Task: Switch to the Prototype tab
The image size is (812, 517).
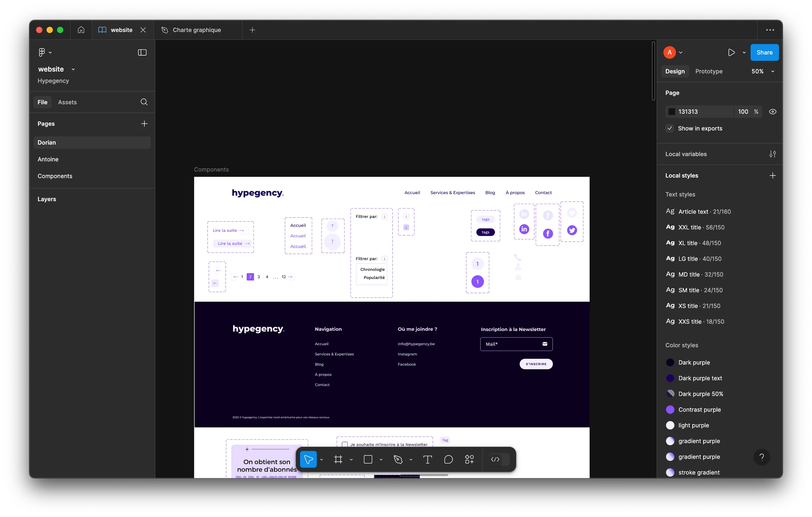Action: click(x=709, y=71)
